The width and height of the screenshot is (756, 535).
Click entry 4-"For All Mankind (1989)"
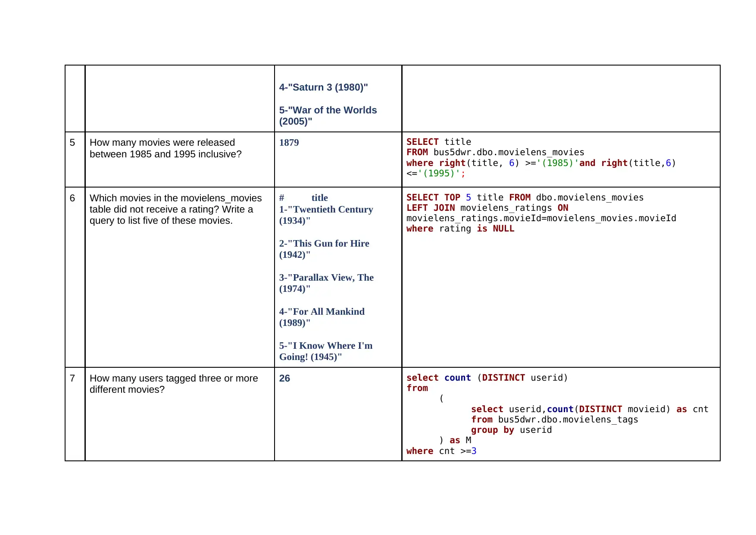pyautogui.click(x=322, y=317)
